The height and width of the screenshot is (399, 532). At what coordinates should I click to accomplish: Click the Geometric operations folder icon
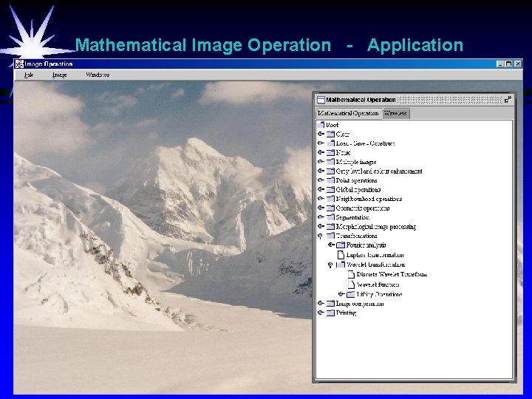tap(331, 208)
